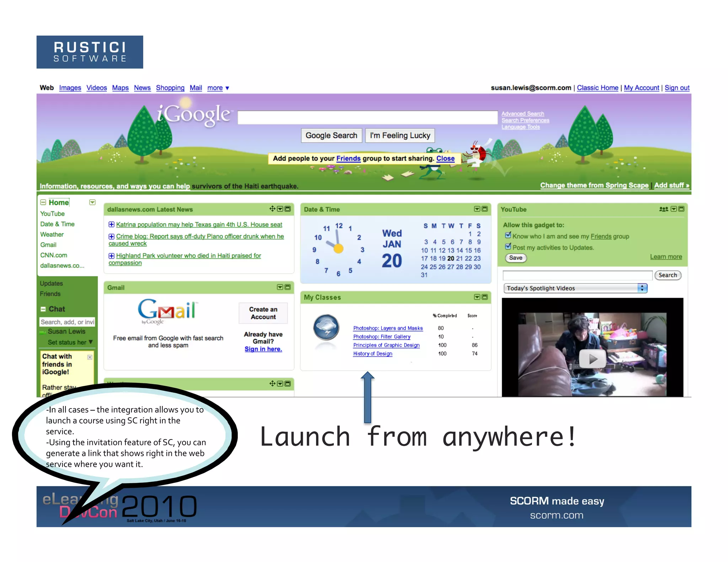Open Images in top navigation
Viewport: 728px width, 562px height.
[70, 88]
